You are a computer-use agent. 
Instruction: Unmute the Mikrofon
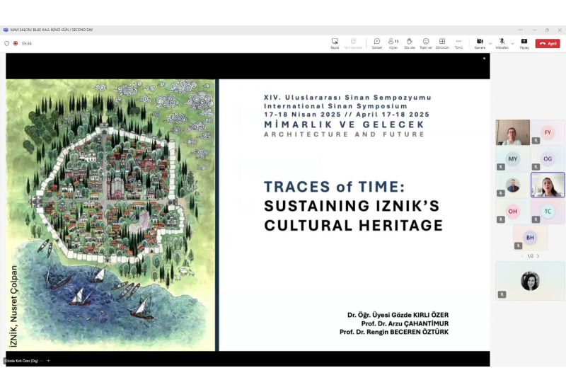pos(502,43)
